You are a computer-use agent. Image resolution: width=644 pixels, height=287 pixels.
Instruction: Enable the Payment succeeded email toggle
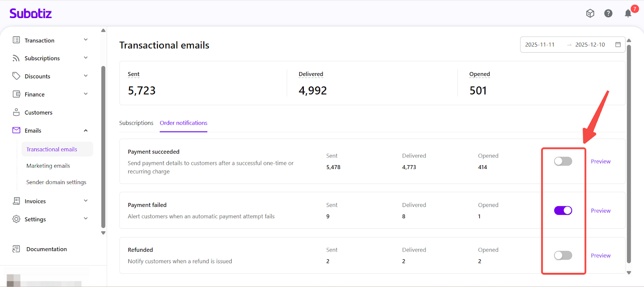563,162
